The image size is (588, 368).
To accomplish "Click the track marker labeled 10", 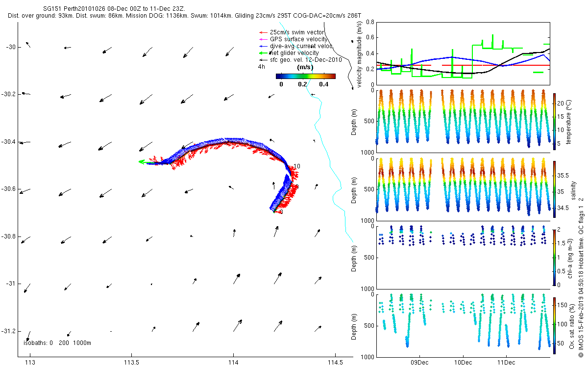I will 296,167.
